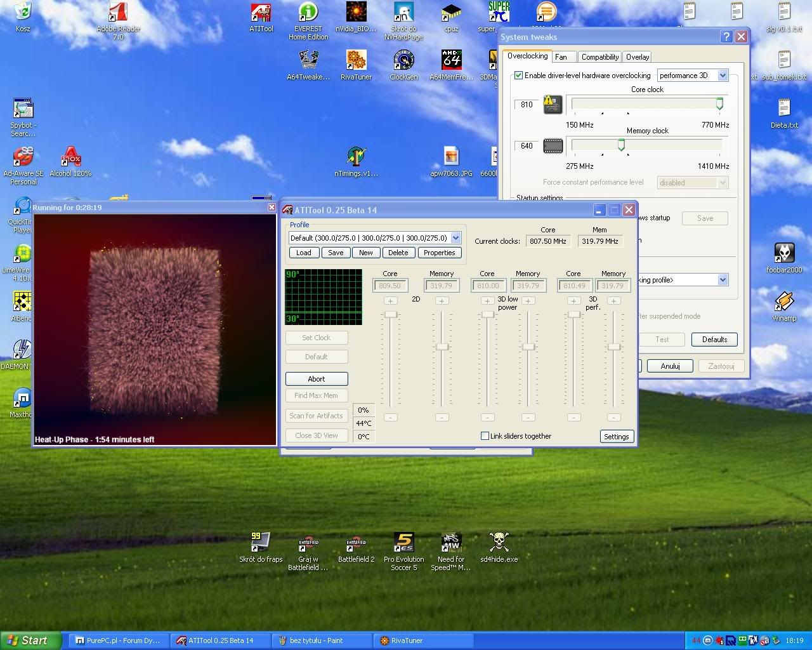
Task: Click the Anuluj button
Action: tap(671, 366)
